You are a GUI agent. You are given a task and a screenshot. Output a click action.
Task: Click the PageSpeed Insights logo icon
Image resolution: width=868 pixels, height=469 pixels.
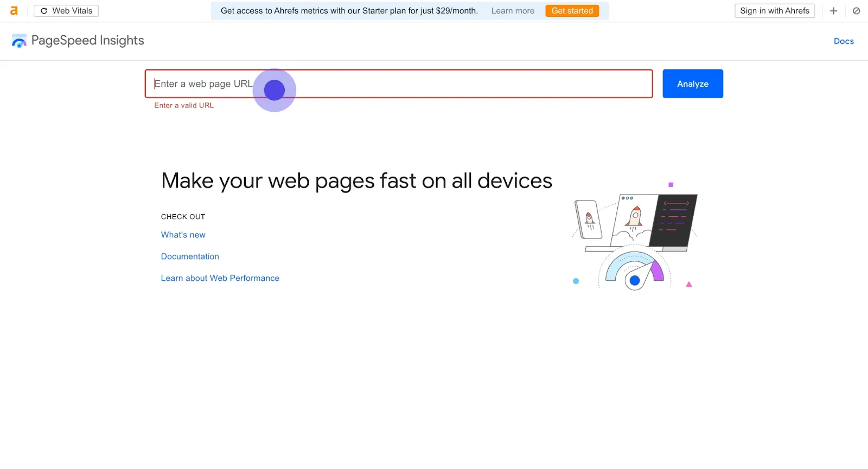[x=19, y=41]
